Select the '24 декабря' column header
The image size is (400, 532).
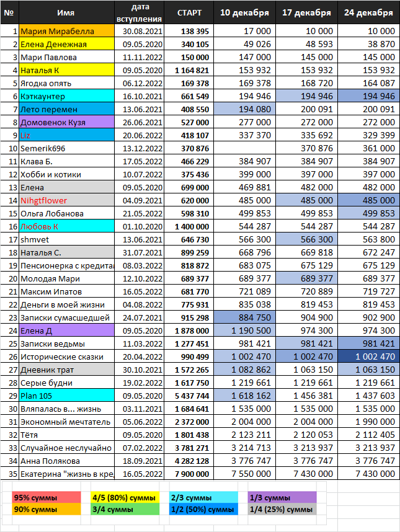368,12
